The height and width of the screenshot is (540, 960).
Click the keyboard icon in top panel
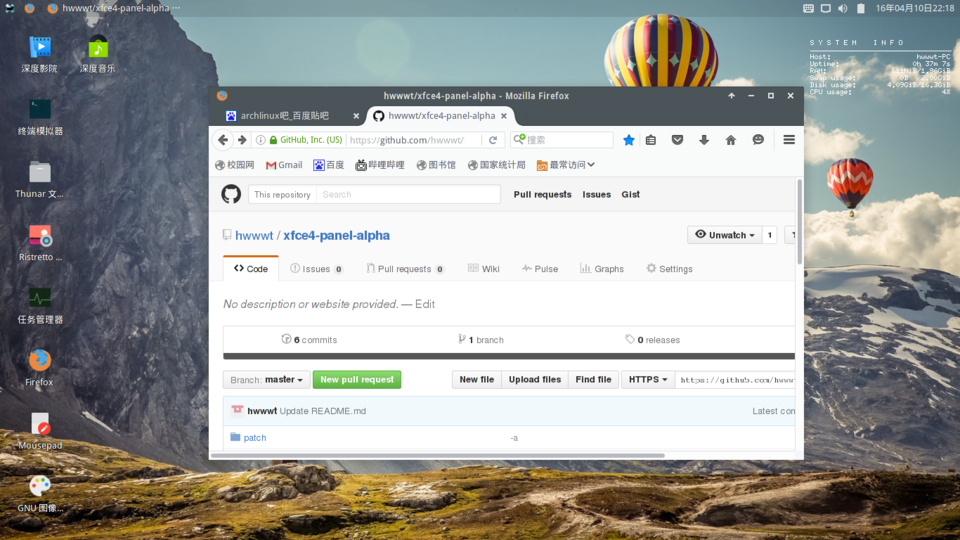coord(808,8)
